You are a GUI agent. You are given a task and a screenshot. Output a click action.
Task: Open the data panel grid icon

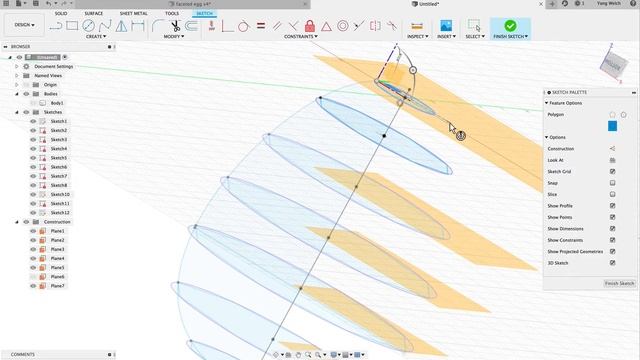tap(6, 3)
